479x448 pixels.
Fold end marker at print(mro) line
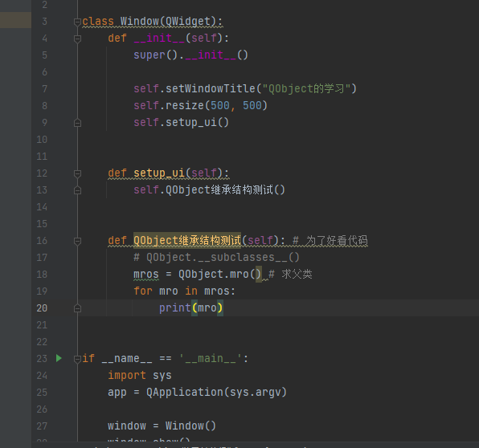coord(77,308)
